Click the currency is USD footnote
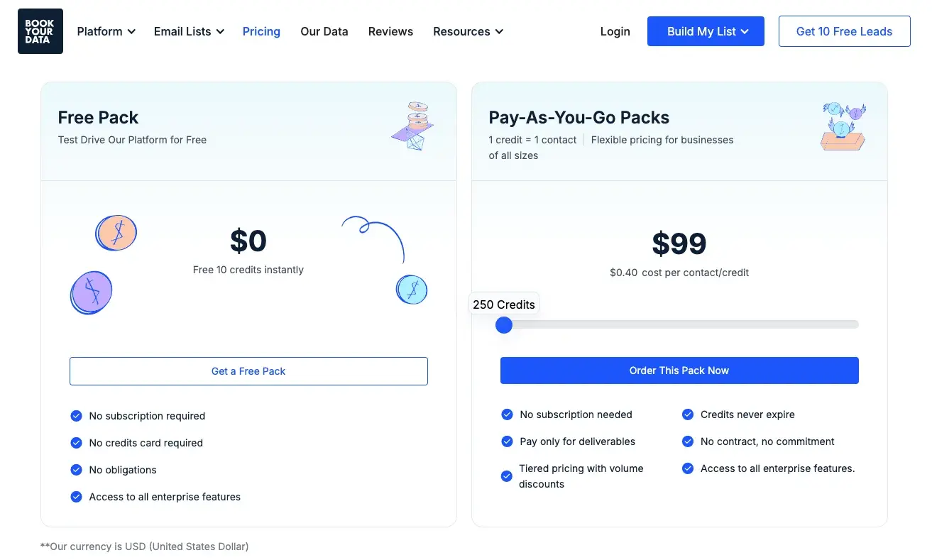This screenshot has width=932, height=560. point(145,547)
